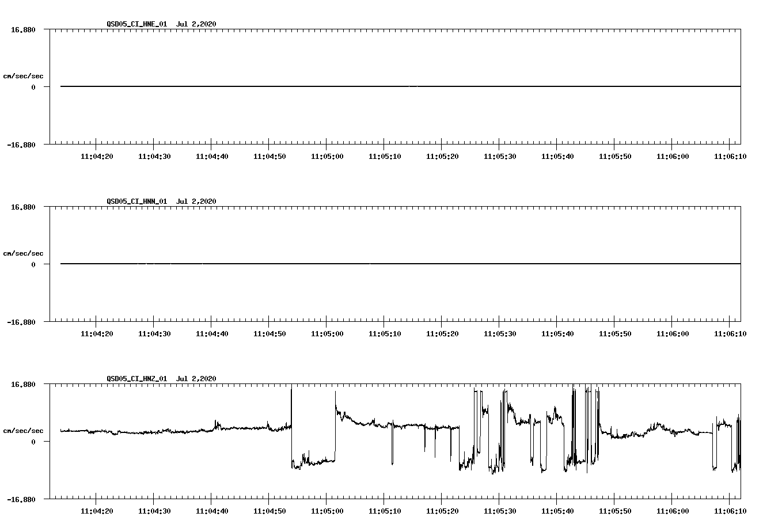Click the zero axis label on HNZ plot
The width and height of the screenshot is (782, 532).
33,442
